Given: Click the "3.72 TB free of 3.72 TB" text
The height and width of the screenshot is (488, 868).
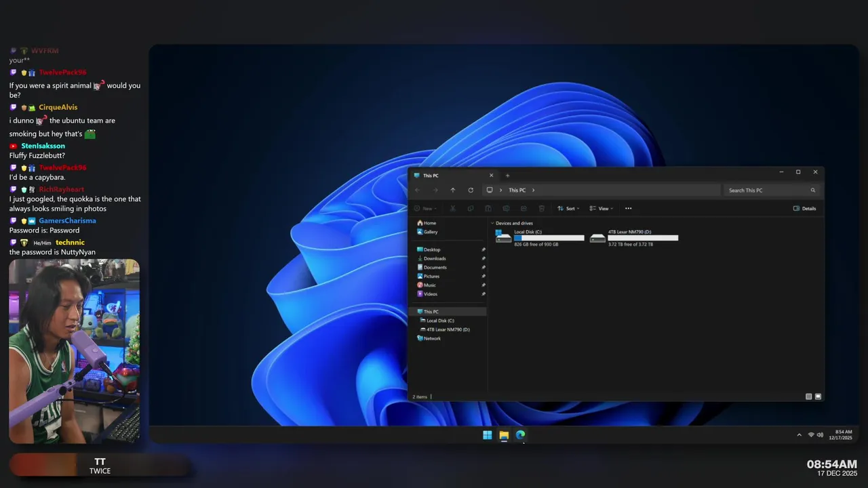Looking at the screenshot, I should pos(631,244).
